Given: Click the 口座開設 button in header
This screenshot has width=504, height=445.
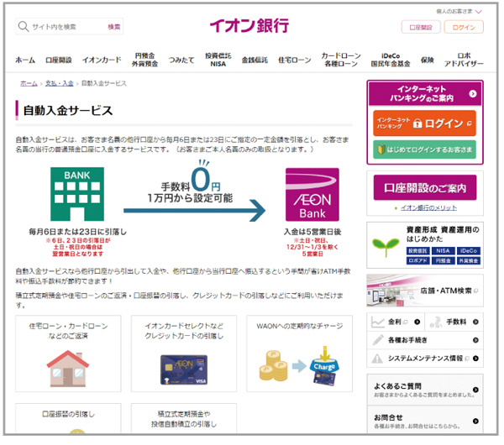Looking at the screenshot, I should pyautogui.click(x=420, y=28).
